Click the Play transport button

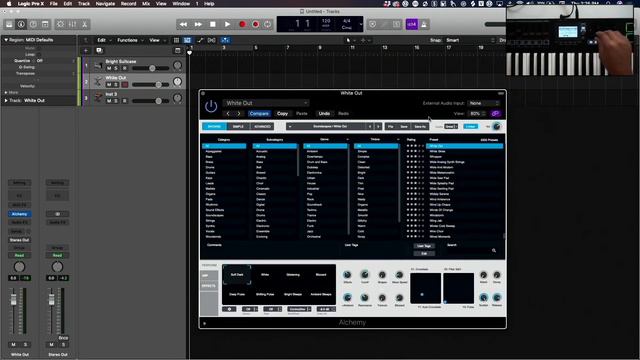(227, 24)
